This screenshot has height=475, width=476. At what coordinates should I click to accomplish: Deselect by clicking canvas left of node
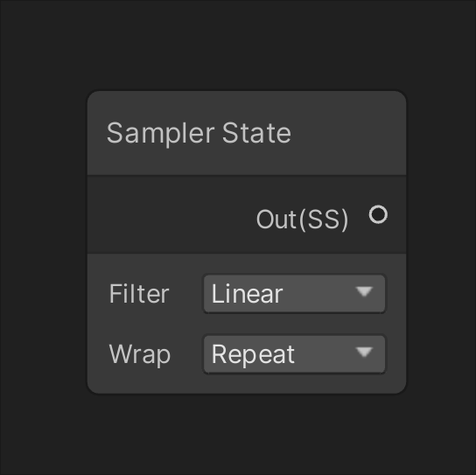tap(43, 242)
